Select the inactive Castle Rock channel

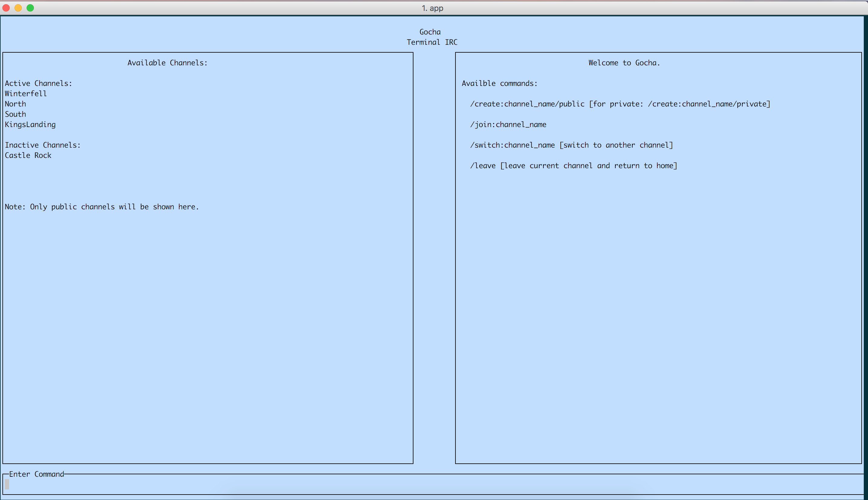click(28, 155)
